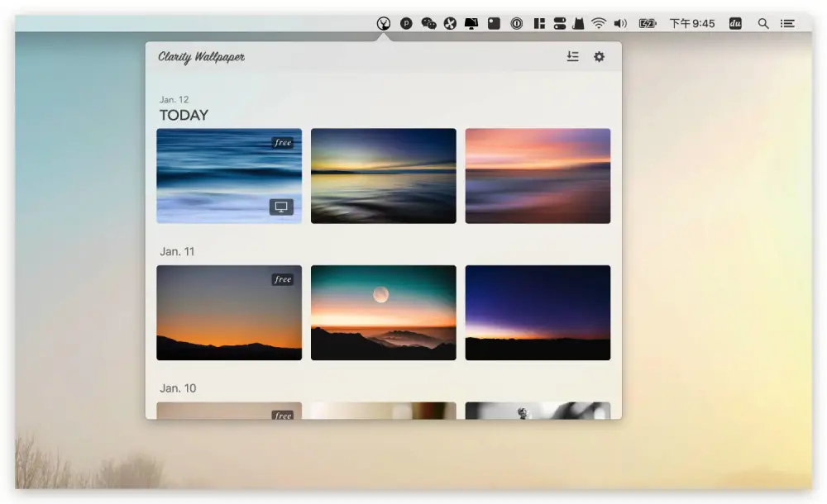827x504 pixels.
Task: Select the deep blue night horizon wallpaper from Jan. 11
Action: pos(538,312)
